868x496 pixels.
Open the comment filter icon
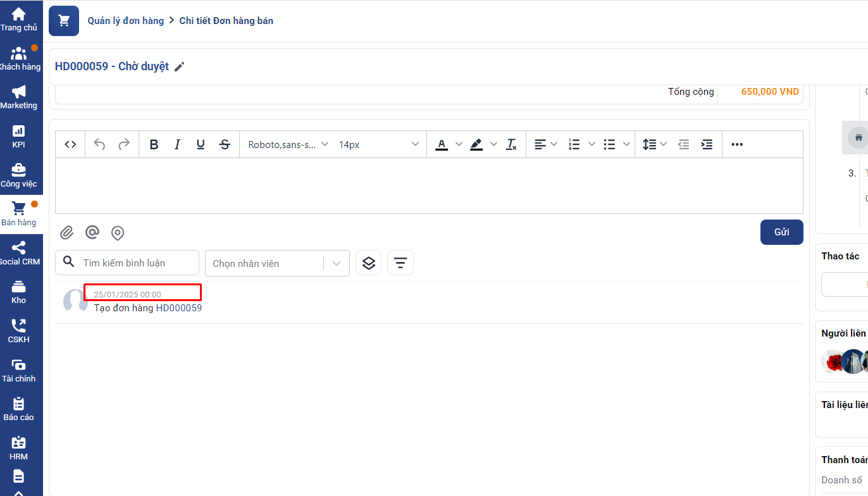(x=400, y=263)
